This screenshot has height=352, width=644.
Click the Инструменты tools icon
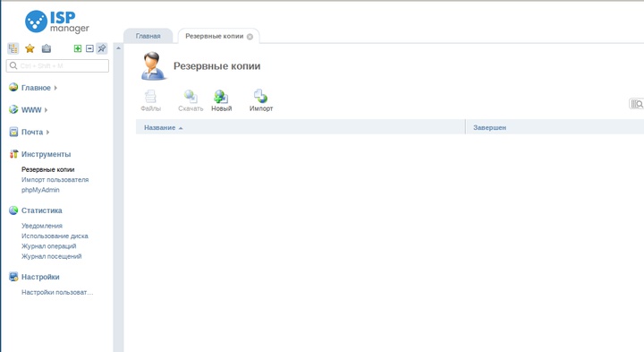(x=13, y=154)
